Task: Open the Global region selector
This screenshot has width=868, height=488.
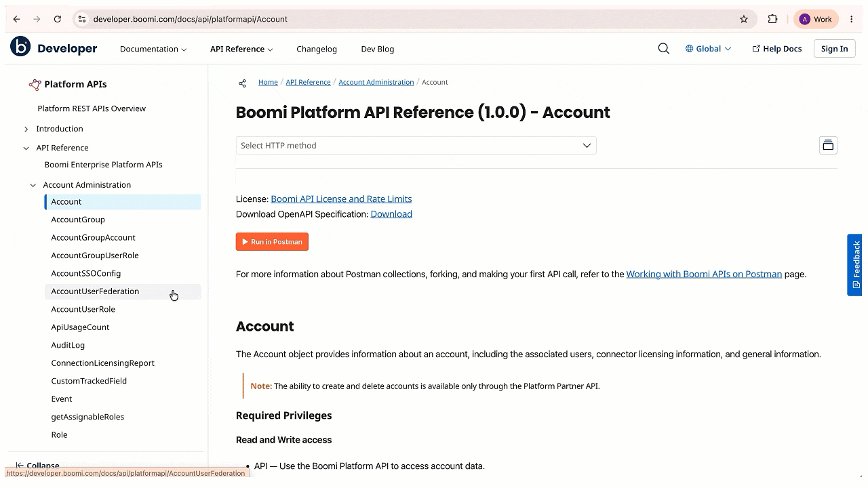Action: [708, 49]
